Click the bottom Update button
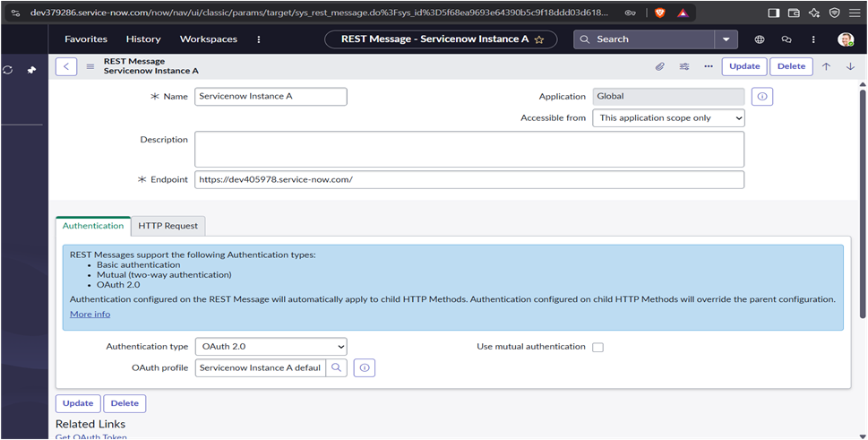 (78, 403)
